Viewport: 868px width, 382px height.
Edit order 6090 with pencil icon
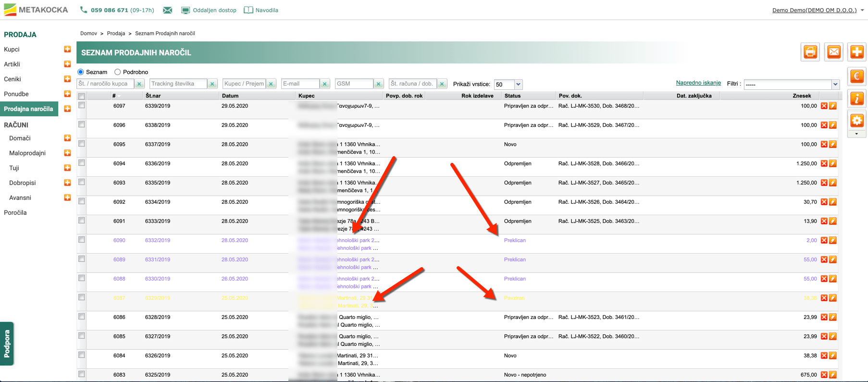[x=833, y=240]
